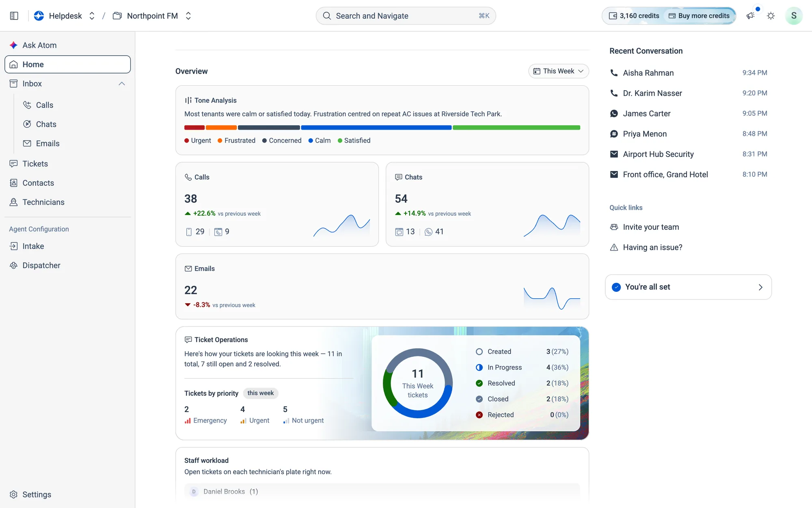The height and width of the screenshot is (508, 812).
Task: Click the this week priority badge
Action: (260, 393)
